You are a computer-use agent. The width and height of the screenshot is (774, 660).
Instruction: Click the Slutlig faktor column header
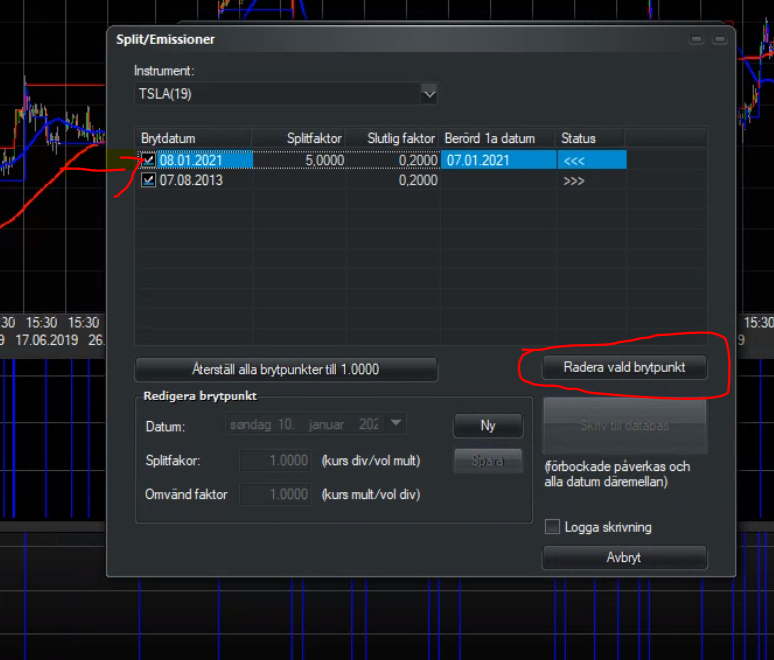click(400, 138)
